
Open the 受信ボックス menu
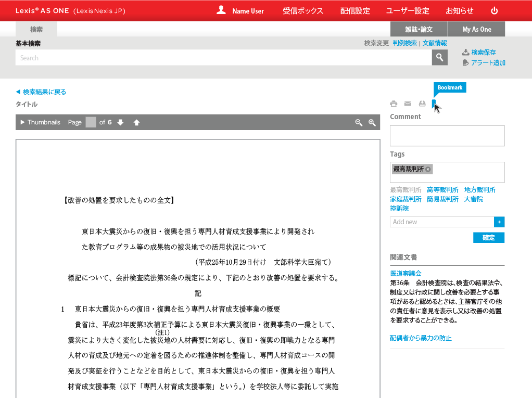[303, 11]
